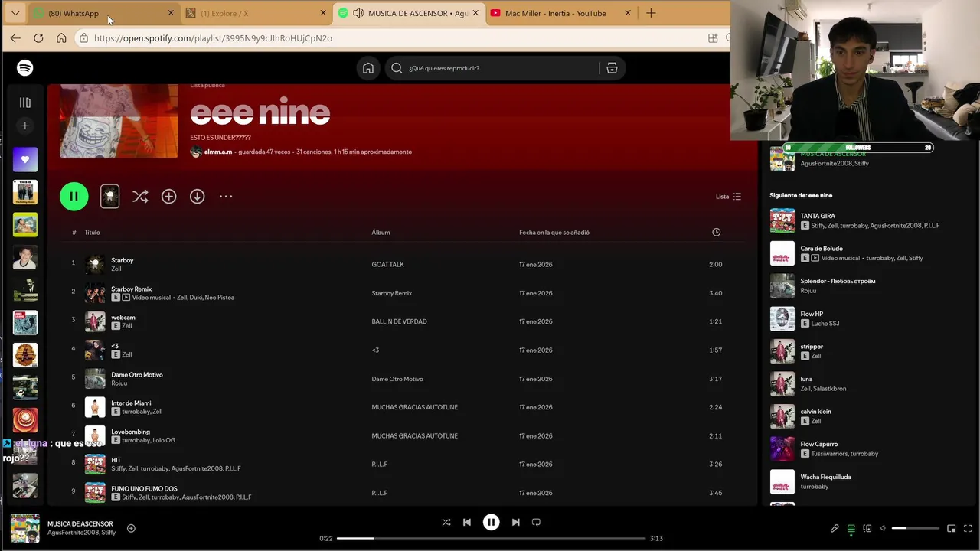Open the playlist preview card next to pause button
The image size is (980, 551).
(109, 197)
